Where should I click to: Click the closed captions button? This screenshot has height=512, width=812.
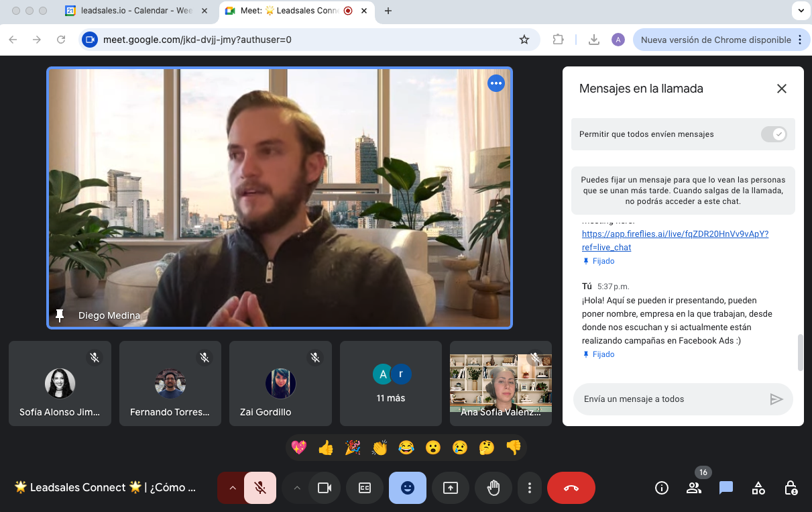point(365,488)
